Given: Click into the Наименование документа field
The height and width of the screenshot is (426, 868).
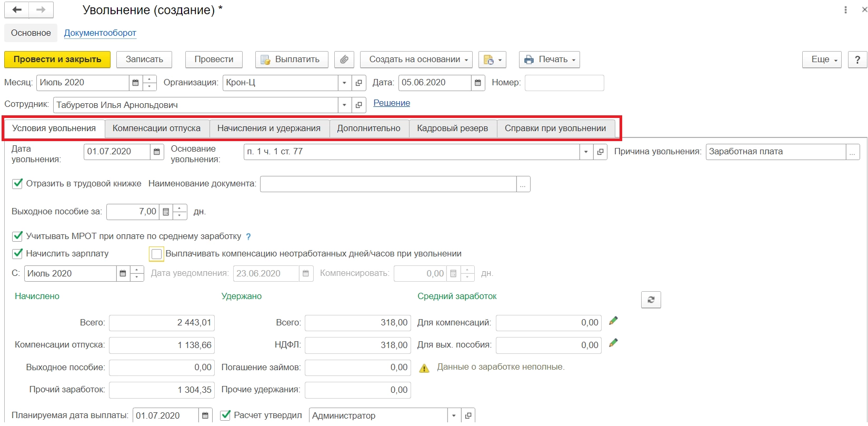Looking at the screenshot, I should coord(388,184).
